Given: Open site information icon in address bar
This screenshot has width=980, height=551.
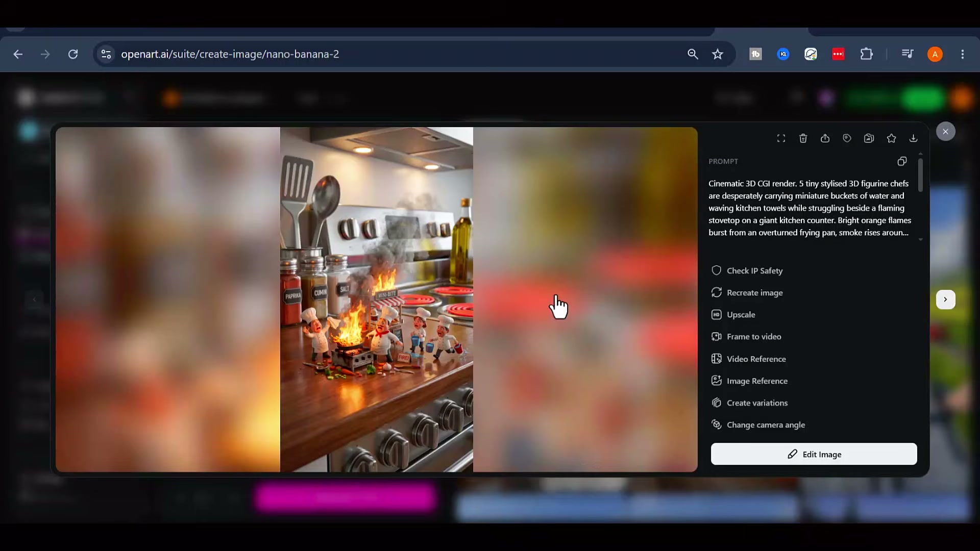Looking at the screenshot, I should tap(106, 54).
